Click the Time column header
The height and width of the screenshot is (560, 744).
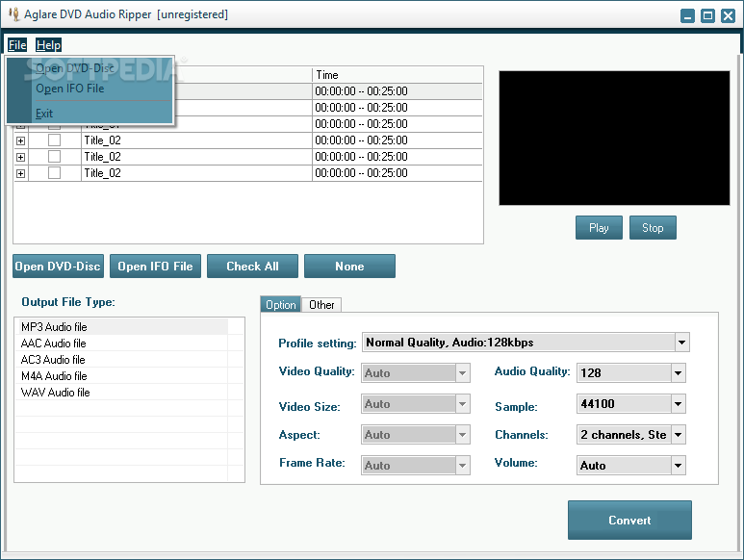pos(398,75)
